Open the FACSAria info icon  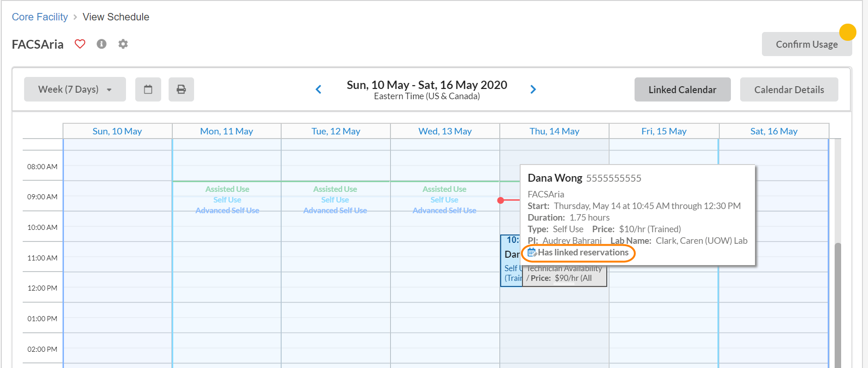click(x=101, y=44)
